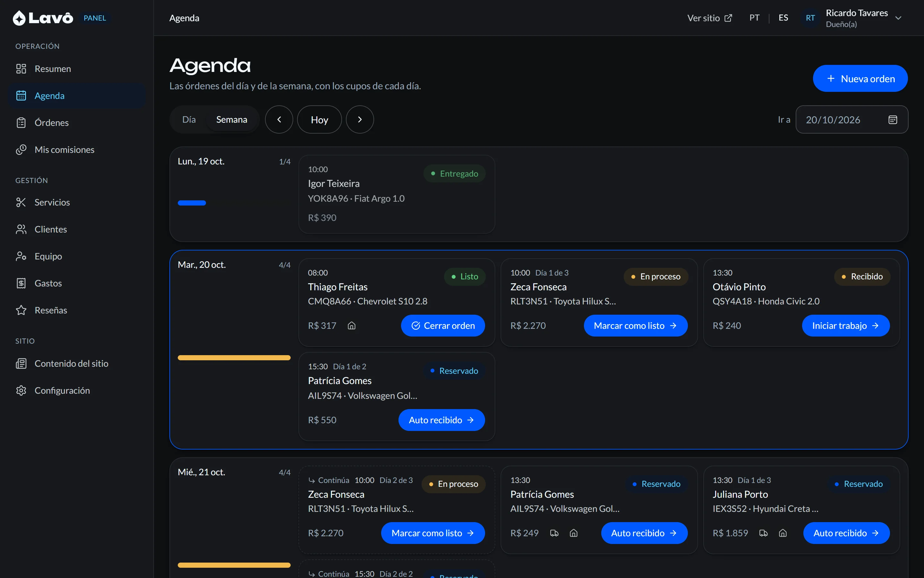Image resolution: width=924 pixels, height=578 pixels.
Task: Open the Órdenes clipboard icon
Action: (21, 123)
